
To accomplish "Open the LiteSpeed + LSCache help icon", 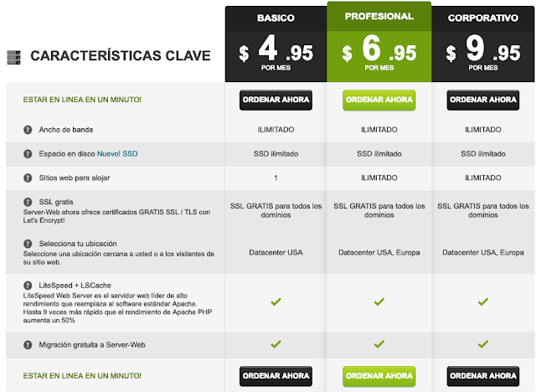I will coord(28,286).
